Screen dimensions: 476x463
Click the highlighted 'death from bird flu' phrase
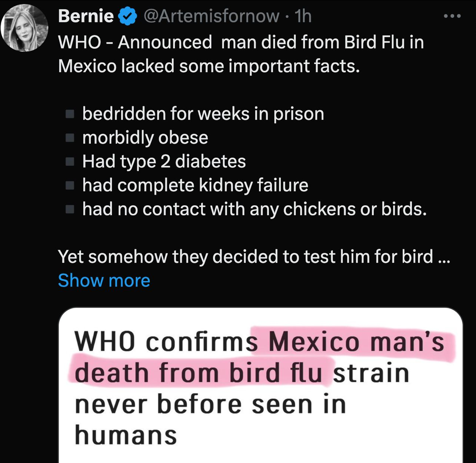199,373
